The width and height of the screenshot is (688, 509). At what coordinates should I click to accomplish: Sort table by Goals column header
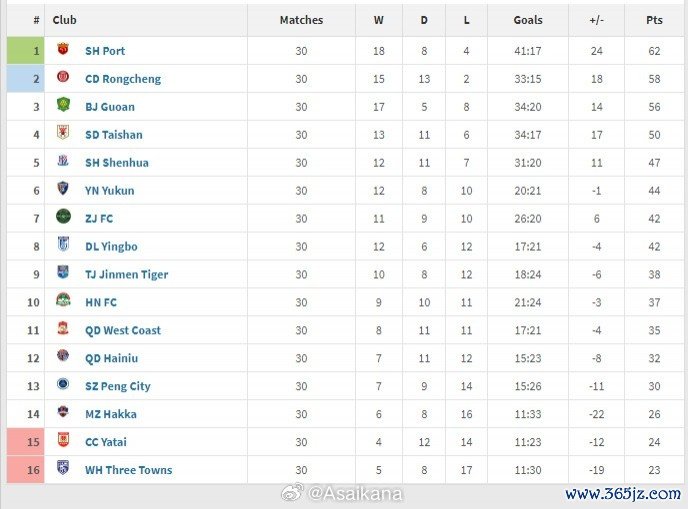[x=528, y=20]
